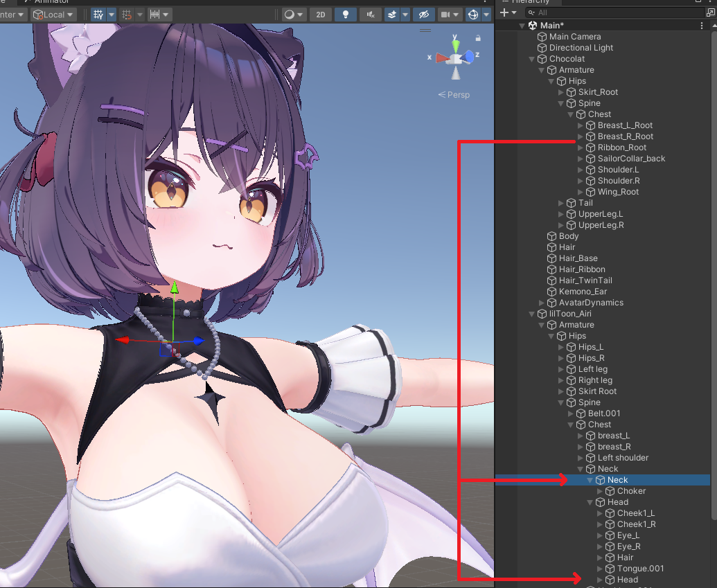717x588 pixels.
Task: Select Directional Light in the hierarchy
Action: pyautogui.click(x=581, y=48)
